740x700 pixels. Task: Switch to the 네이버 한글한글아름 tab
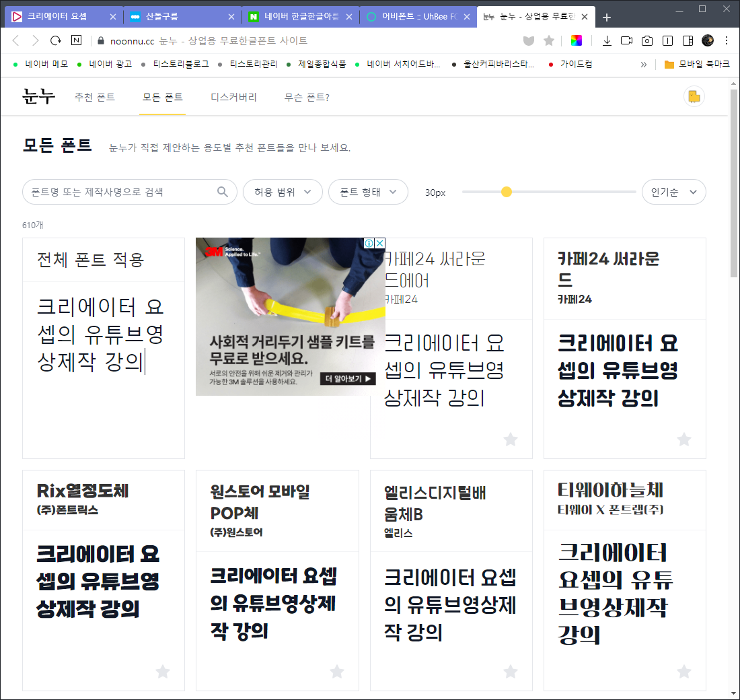tap(300, 17)
